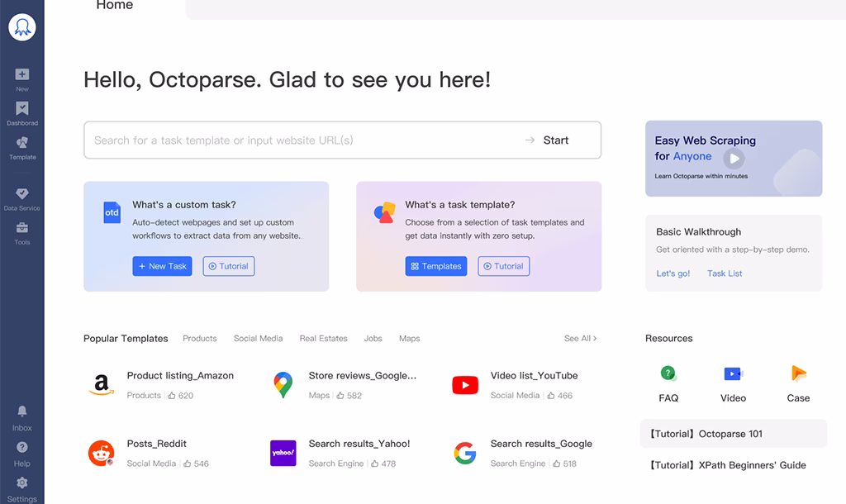Open Settings gear in sidebar
This screenshot has height=504, width=846.
(x=22, y=483)
